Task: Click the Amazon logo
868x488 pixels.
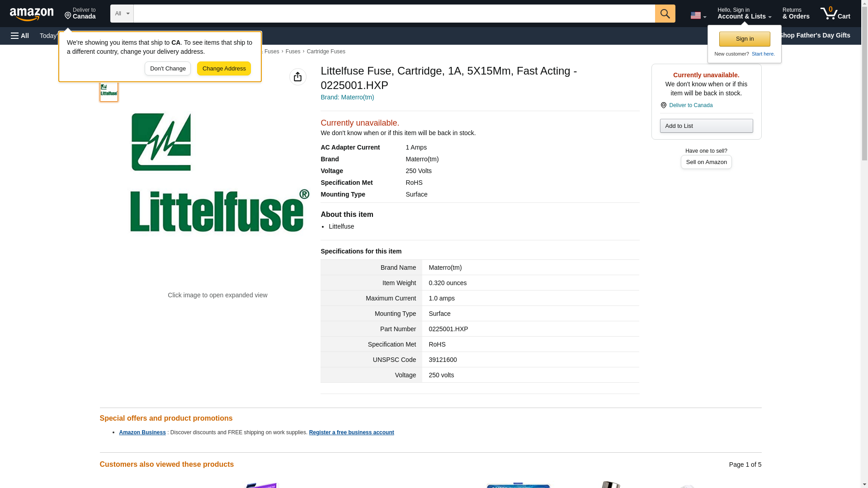Action: click(x=32, y=14)
